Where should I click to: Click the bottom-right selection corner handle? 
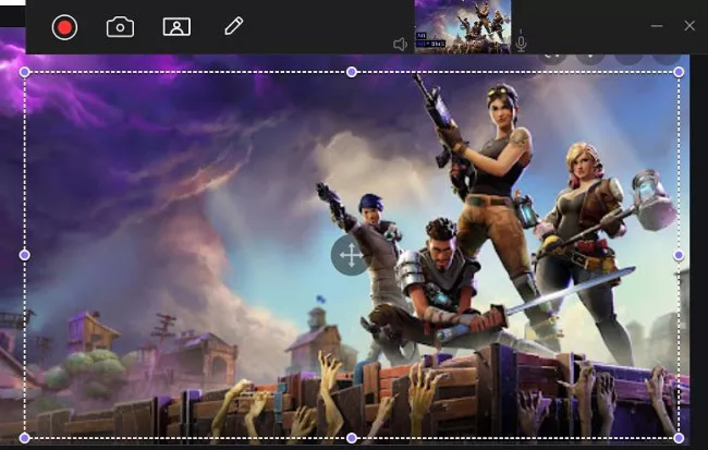pos(679,438)
